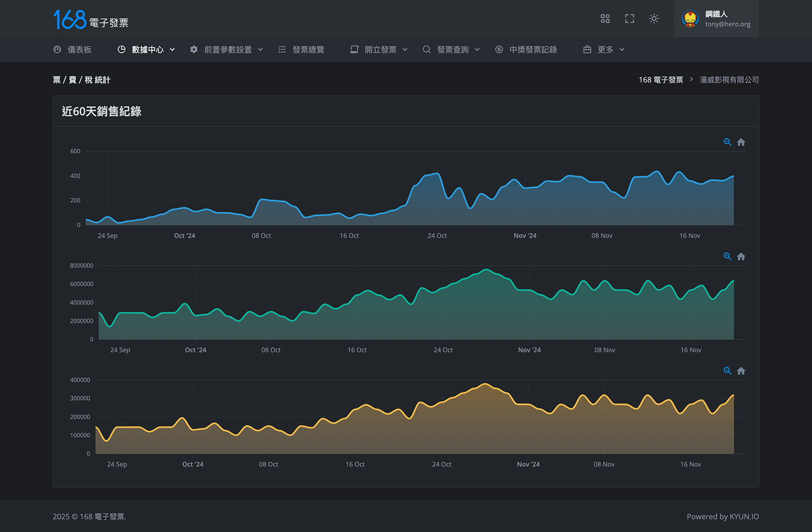Reset zoom with home icon on blue chart
Viewport: 812px width, 532px height.
[x=741, y=142]
